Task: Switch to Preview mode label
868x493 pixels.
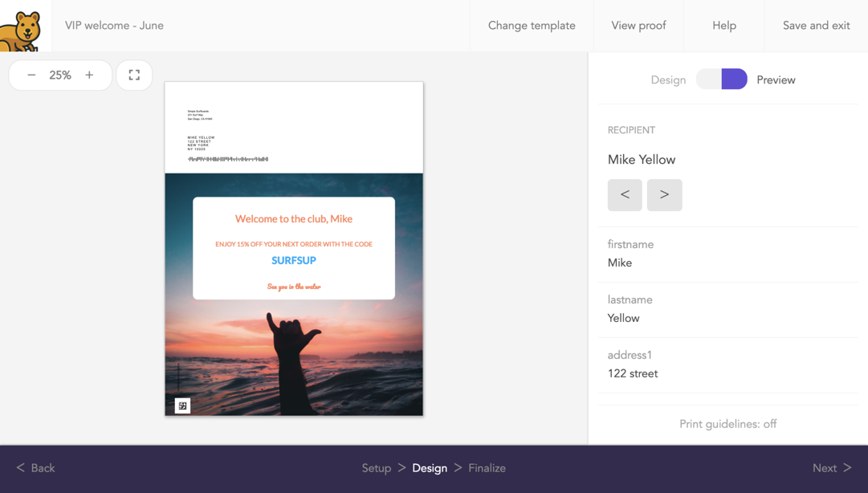Action: 776,79
